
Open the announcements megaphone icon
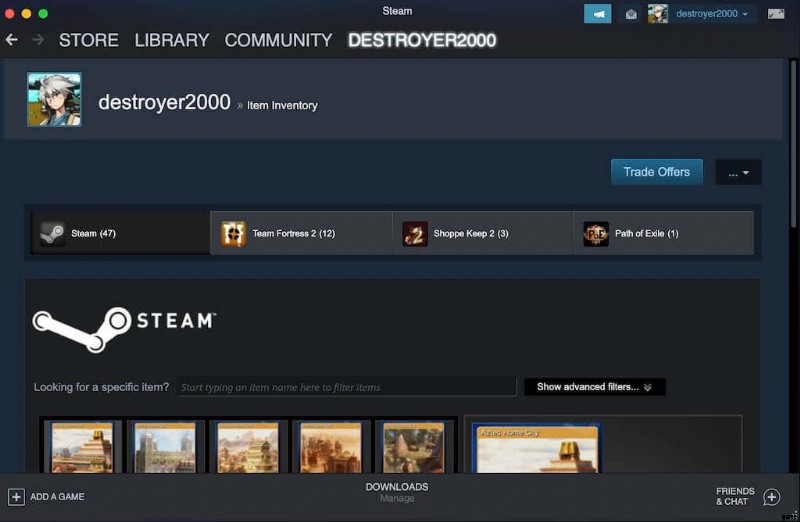597,14
